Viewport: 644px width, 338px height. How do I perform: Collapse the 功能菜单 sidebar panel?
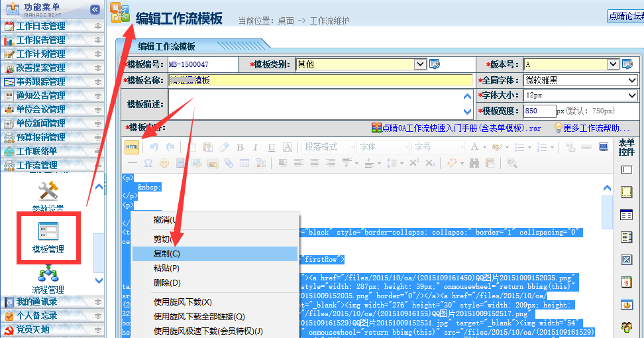95,9
